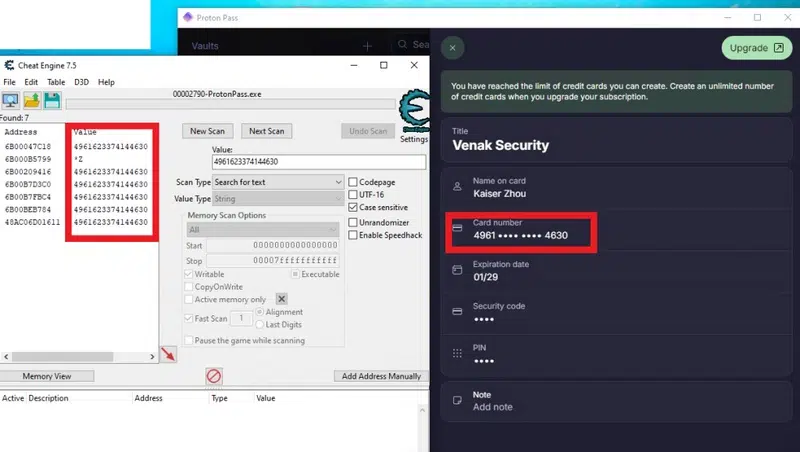Image resolution: width=800 pixels, height=452 pixels.
Task: Enable the CopyOnWrite checkbox
Action: [x=189, y=287]
